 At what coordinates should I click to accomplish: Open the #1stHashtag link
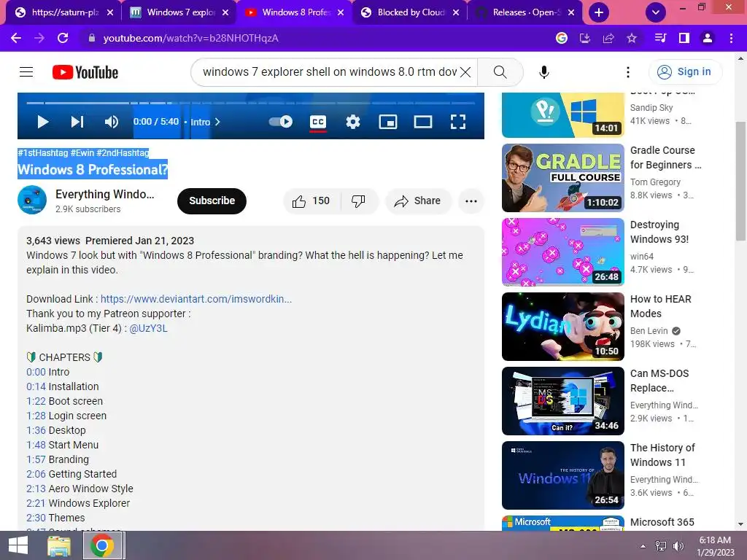[x=43, y=153]
